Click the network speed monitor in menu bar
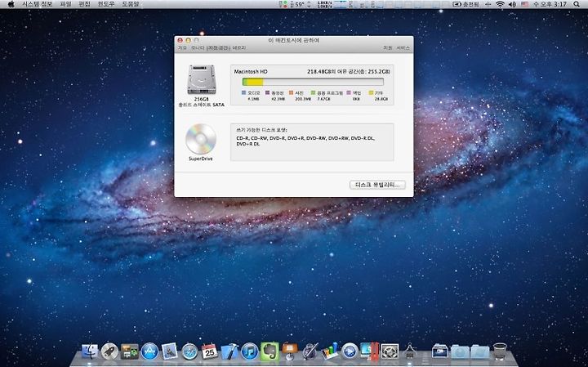Screen dimensions: 588x367 click(325, 4)
